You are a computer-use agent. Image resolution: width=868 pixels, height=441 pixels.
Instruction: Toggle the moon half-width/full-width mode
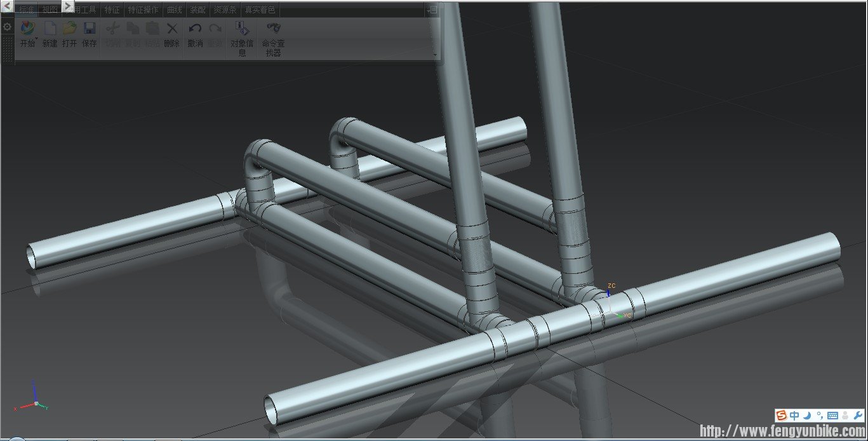tap(807, 416)
